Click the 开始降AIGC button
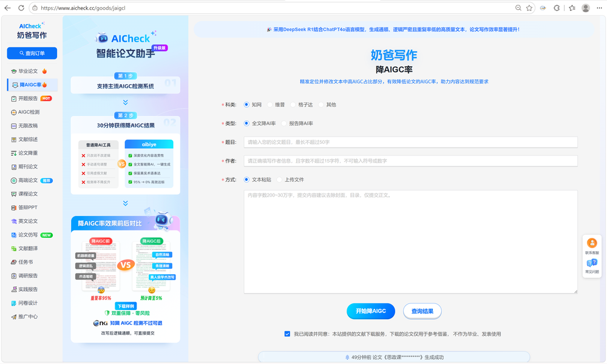 tap(371, 311)
